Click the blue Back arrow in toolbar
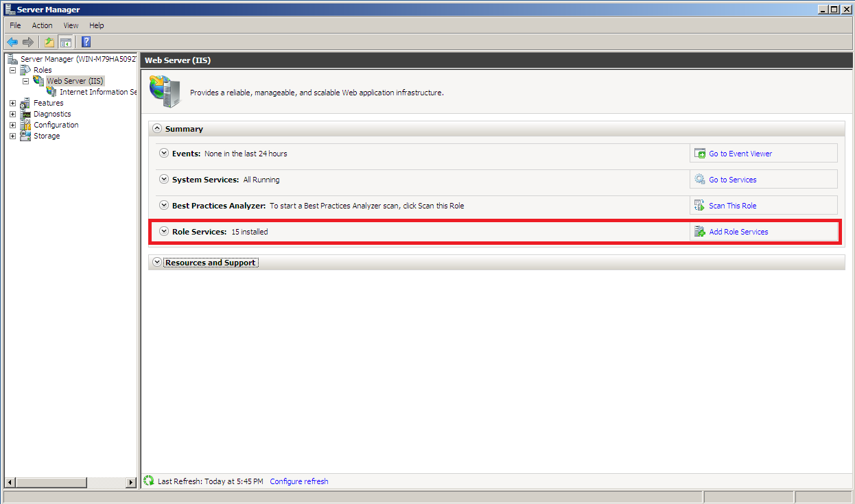Viewport: 855px width, 504px height. pyautogui.click(x=12, y=42)
